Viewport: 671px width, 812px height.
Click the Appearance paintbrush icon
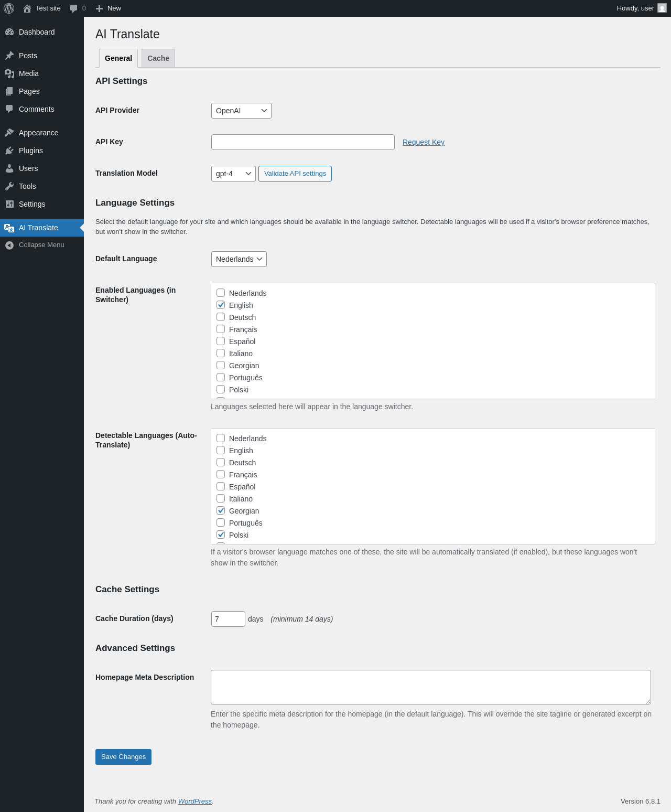click(x=9, y=133)
